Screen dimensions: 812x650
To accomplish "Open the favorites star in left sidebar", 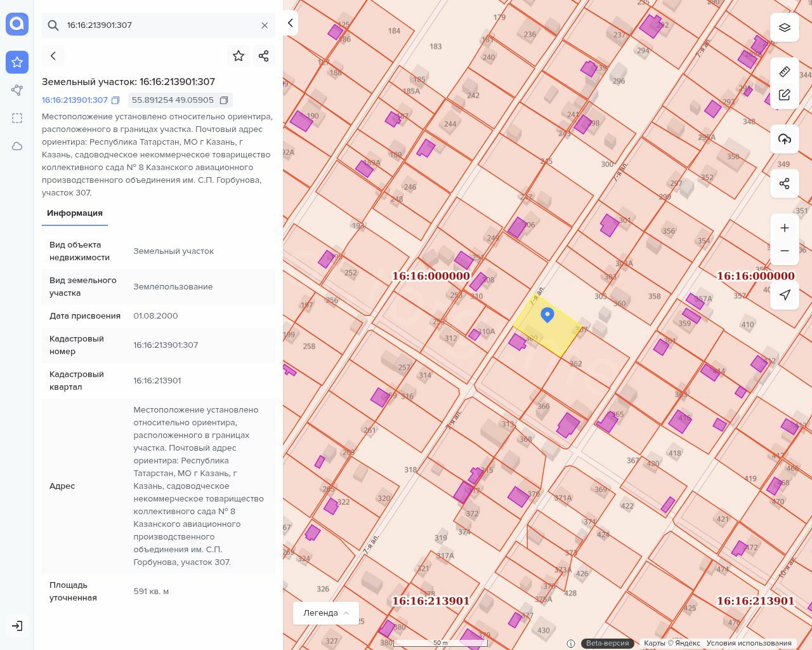I will pos(17,62).
